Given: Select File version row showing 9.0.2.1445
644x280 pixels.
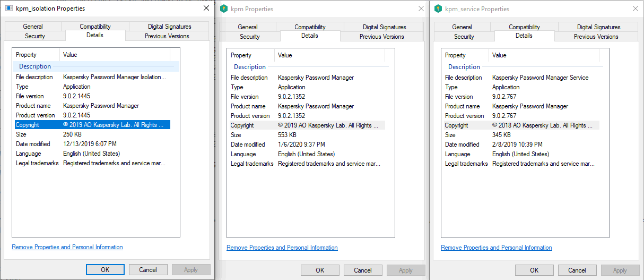Looking at the screenshot, I should point(92,96).
